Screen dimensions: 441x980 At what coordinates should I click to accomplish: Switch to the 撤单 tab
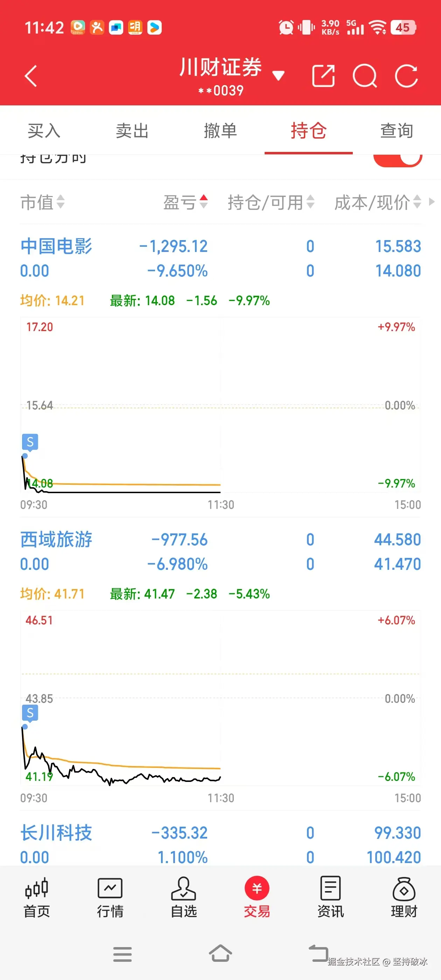(x=220, y=131)
